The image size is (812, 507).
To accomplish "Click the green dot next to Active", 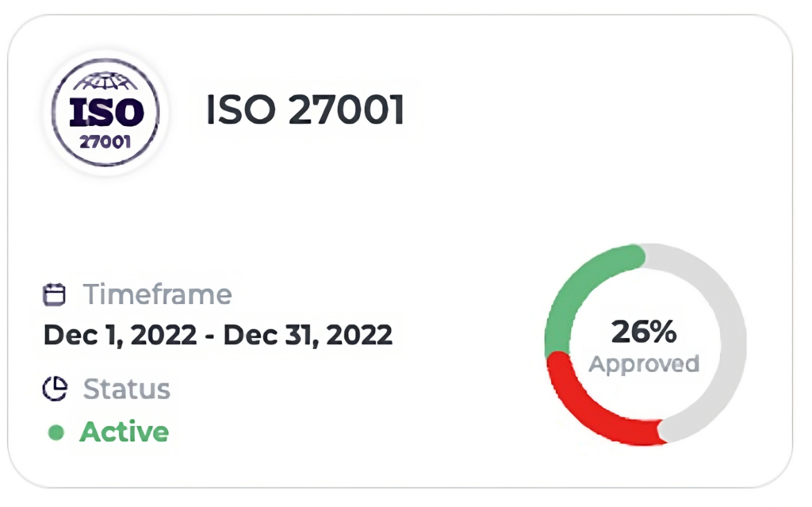I will [56, 432].
